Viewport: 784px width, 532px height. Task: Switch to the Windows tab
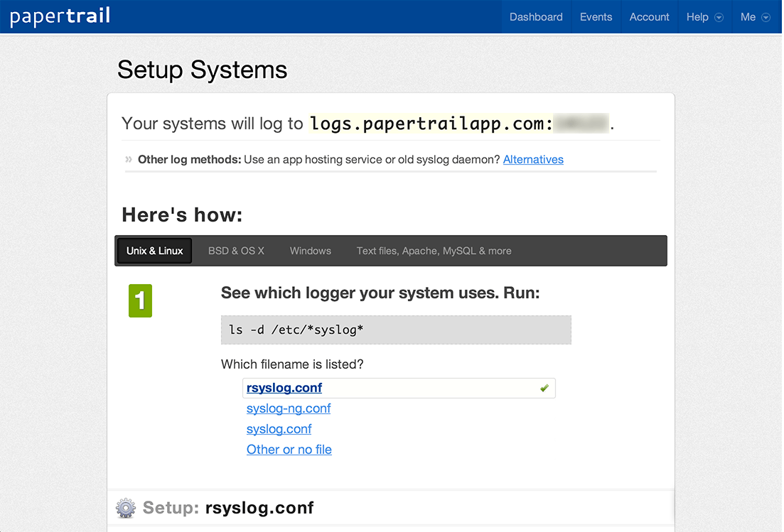pos(311,251)
